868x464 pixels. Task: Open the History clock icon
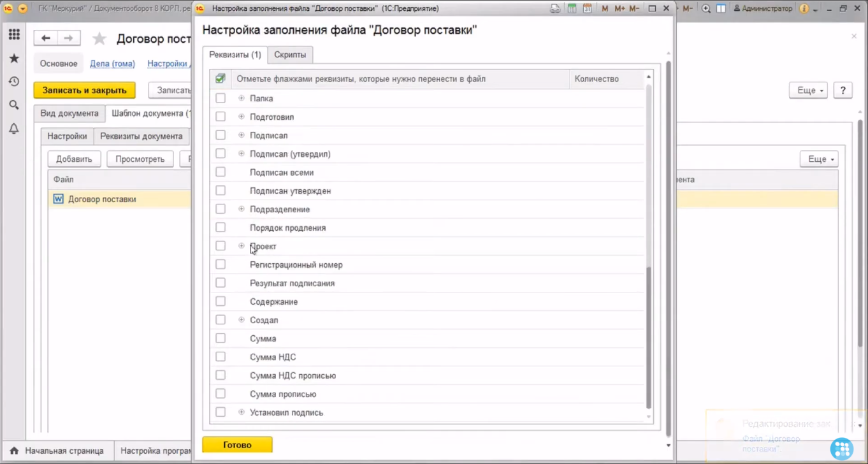14,82
